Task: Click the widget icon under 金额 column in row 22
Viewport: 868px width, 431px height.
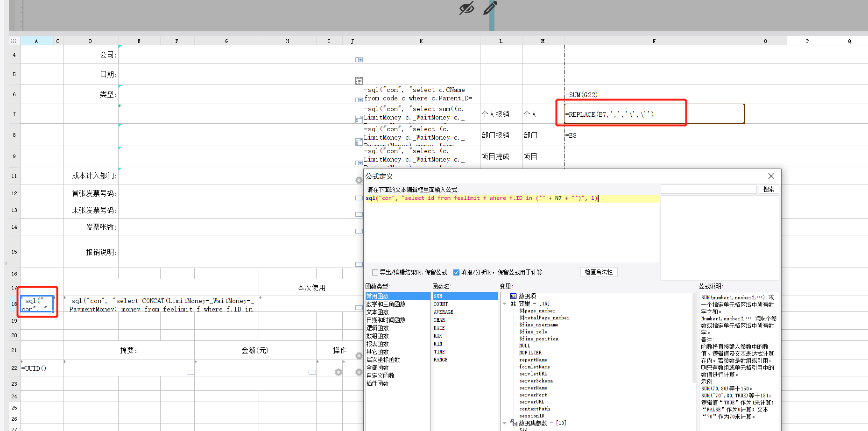Action: pos(312,372)
